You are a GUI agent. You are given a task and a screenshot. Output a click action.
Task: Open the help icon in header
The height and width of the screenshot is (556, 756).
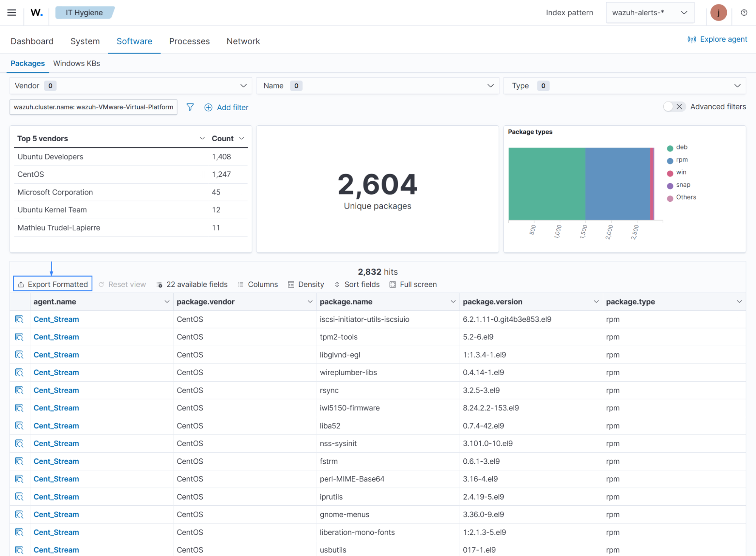[x=744, y=12]
